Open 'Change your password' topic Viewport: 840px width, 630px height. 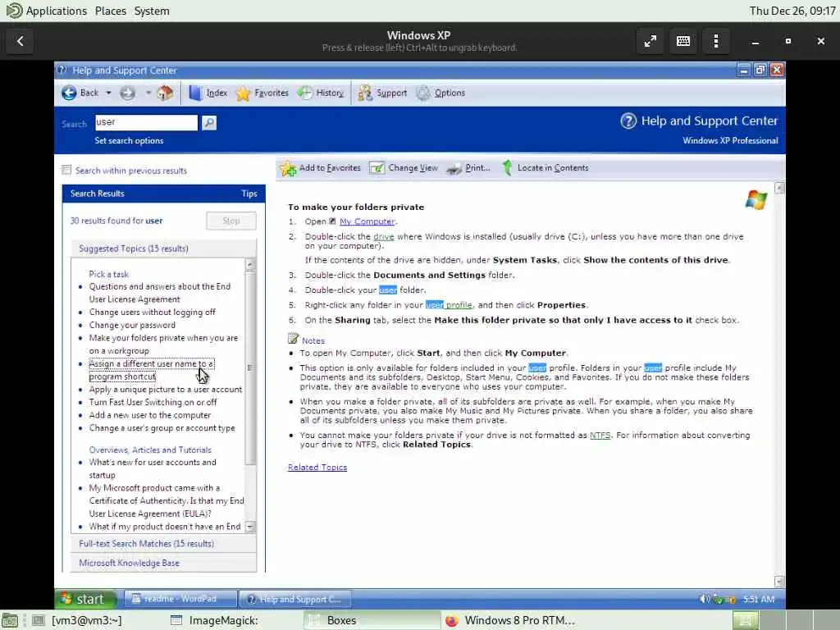[132, 325]
